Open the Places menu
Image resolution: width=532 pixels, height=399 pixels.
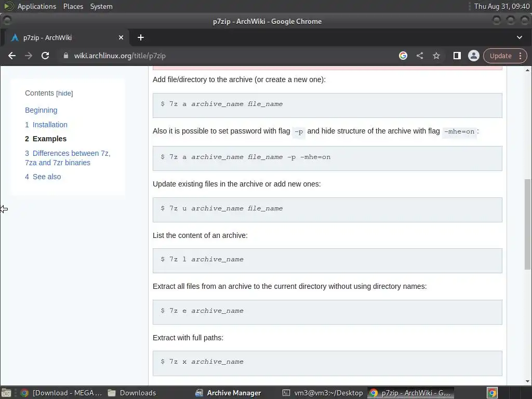point(73,6)
